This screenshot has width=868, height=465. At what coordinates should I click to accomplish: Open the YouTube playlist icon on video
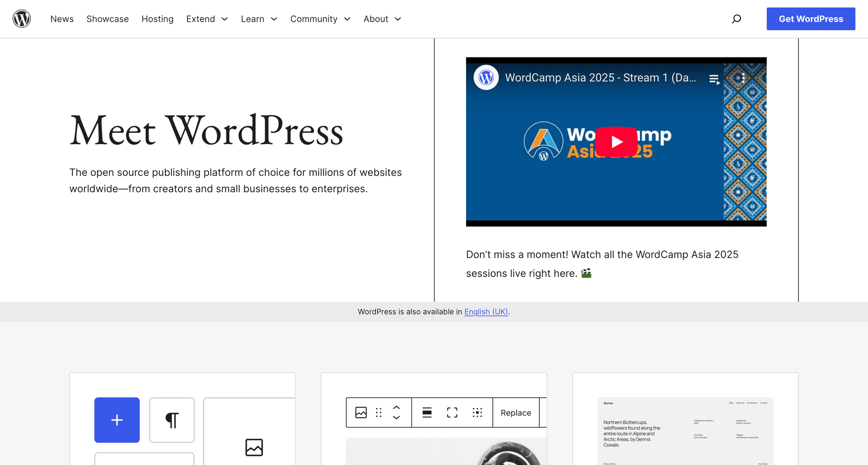pyautogui.click(x=714, y=80)
